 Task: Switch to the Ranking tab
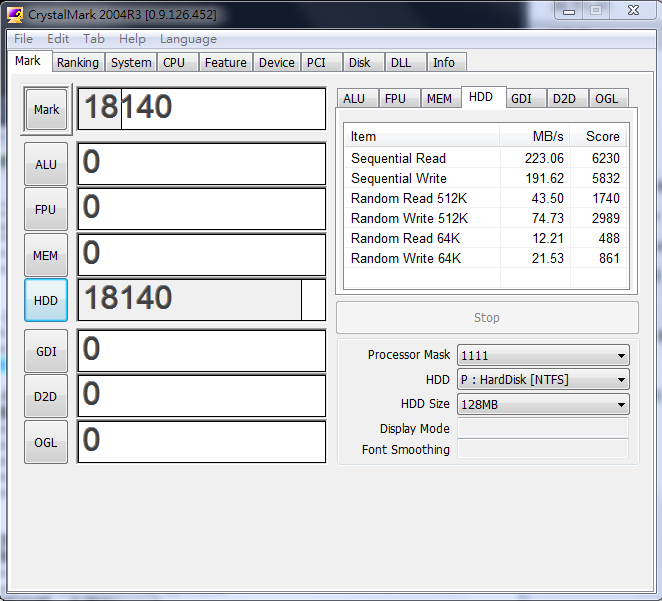[x=78, y=62]
